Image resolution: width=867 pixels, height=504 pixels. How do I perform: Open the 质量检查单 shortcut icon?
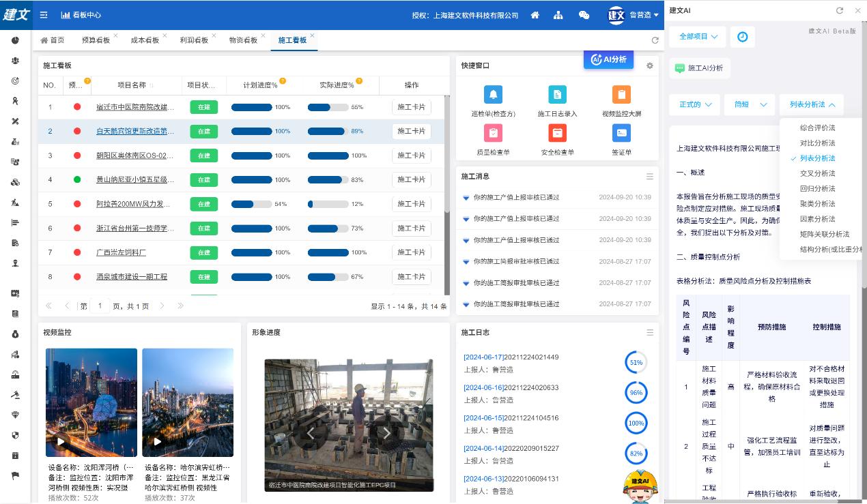pos(493,133)
